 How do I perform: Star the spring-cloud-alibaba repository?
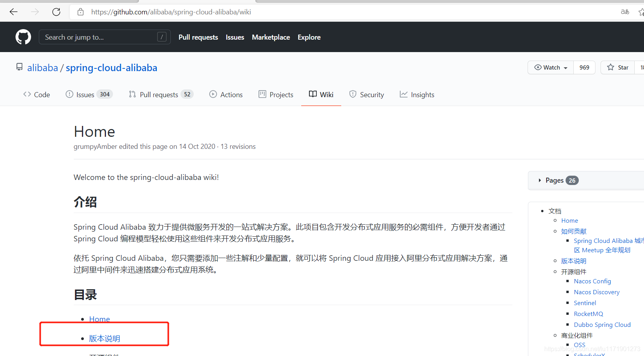pos(617,67)
